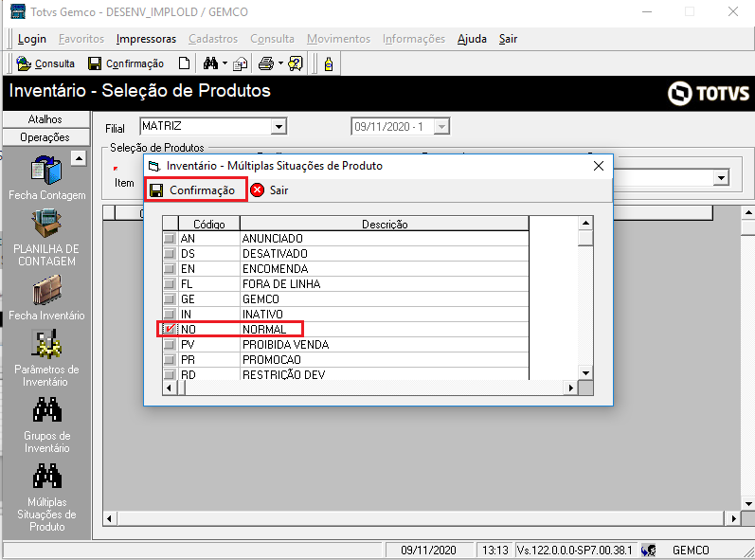Click the printer toolbar icon
Image resolution: width=755 pixels, height=560 pixels.
(x=266, y=63)
